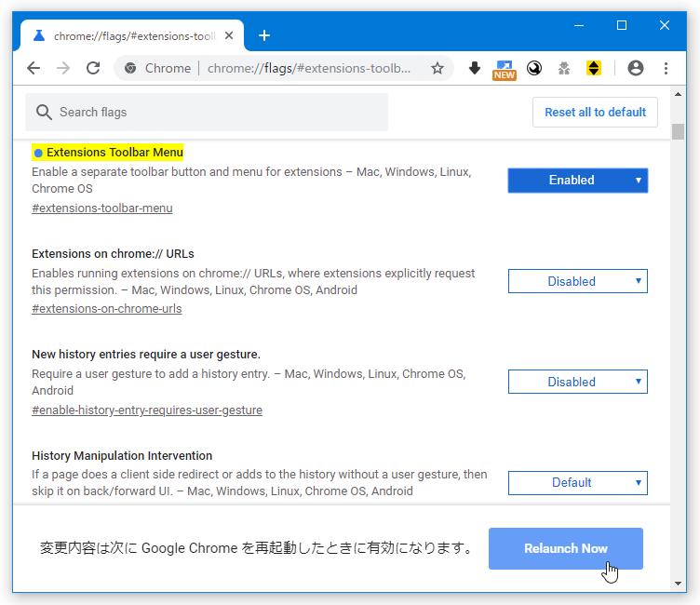
Task: Open Chrome's three-dot menu
Action: 666,68
